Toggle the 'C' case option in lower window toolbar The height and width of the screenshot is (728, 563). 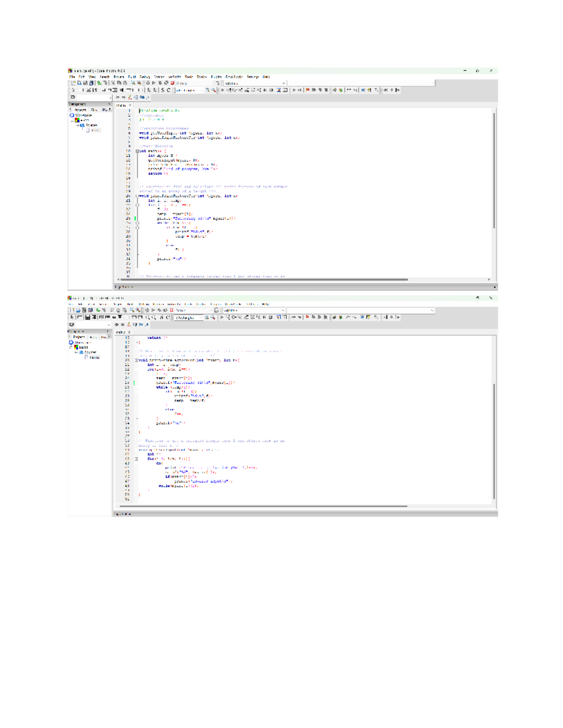pyautogui.click(x=167, y=317)
